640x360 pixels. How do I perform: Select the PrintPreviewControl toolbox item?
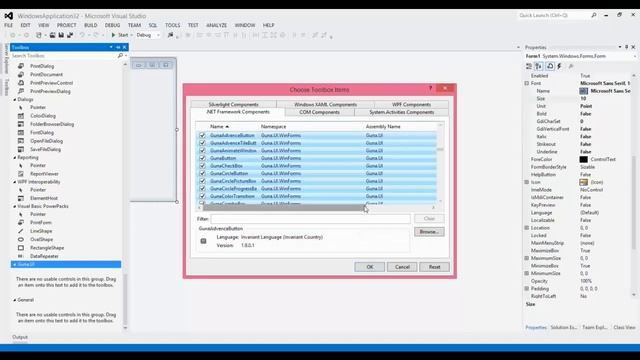click(51, 83)
